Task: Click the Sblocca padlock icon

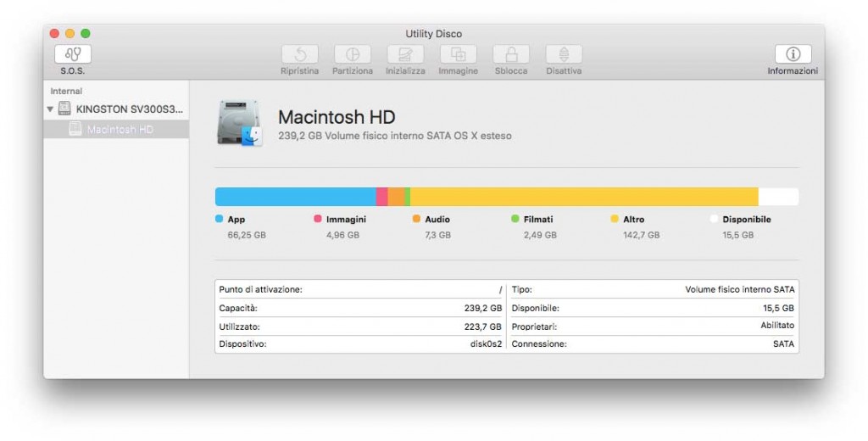Action: (511, 54)
